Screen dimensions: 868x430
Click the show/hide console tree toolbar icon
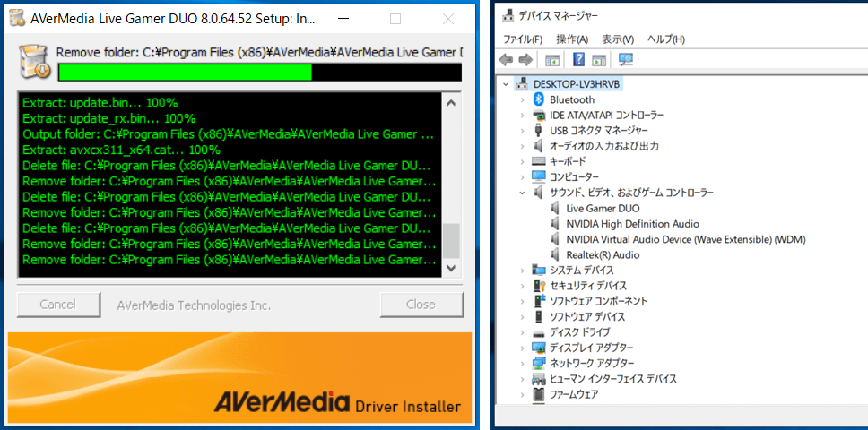(x=552, y=60)
